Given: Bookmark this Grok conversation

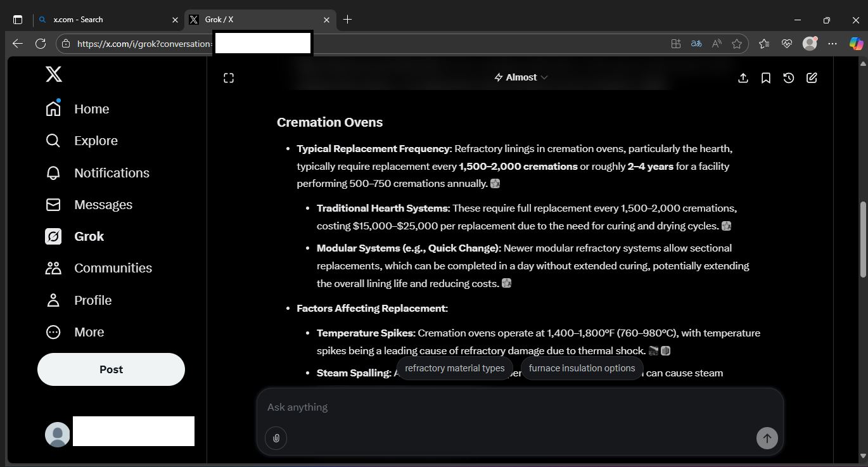Looking at the screenshot, I should pyautogui.click(x=765, y=78).
